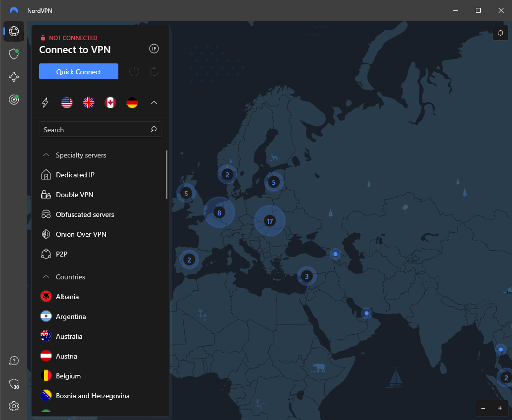The width and height of the screenshot is (512, 420).
Task: Click the Spain map cluster labeled 2
Action: (x=189, y=260)
